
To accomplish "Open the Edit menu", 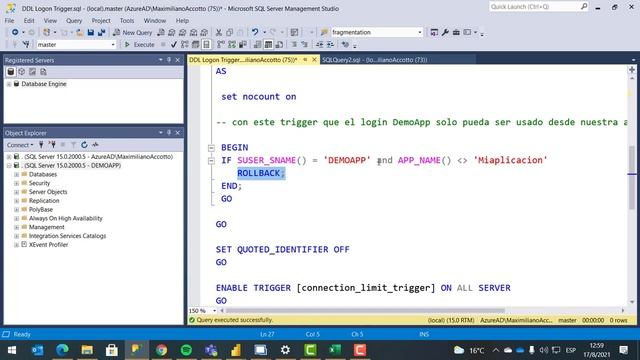I will pyautogui.click(x=29, y=20).
